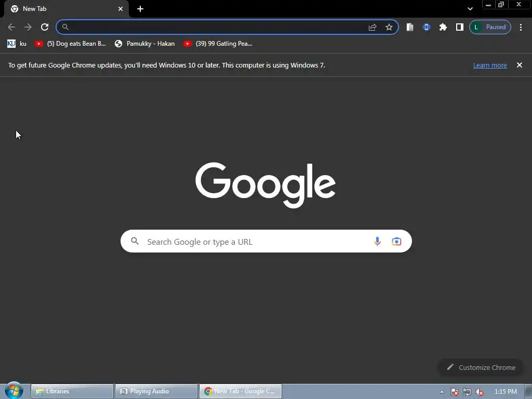Bookmark this tab with the star icon
532x399 pixels.
tap(389, 27)
